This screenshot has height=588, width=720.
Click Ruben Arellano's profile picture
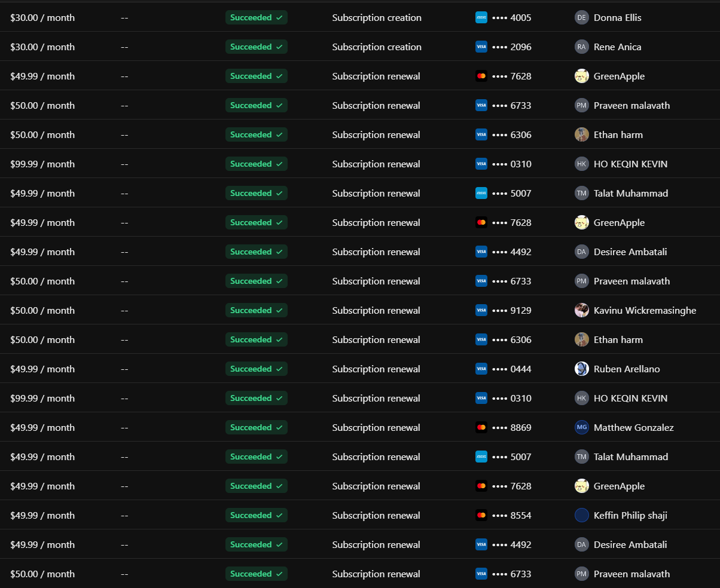582,369
